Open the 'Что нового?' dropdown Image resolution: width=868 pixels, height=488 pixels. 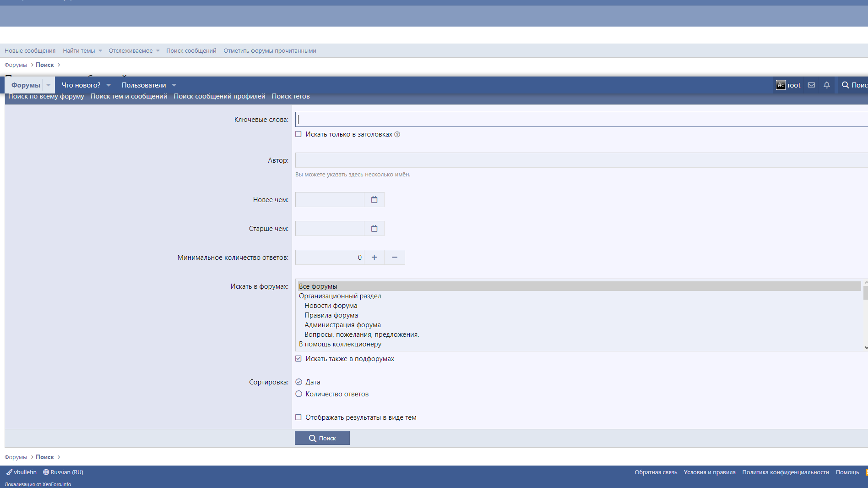coord(108,85)
